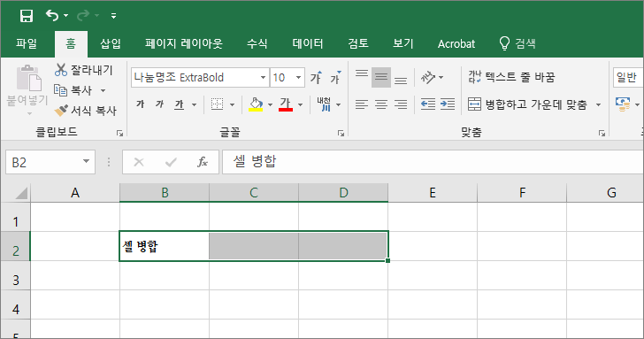644x339 pixels.
Task: Switch to the 삽입 tab
Action: pos(111,43)
